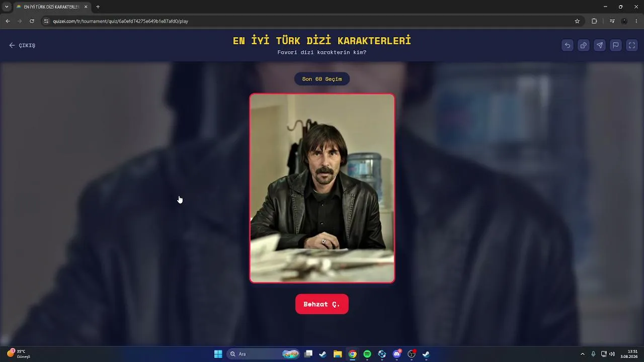Click the 'Favori dizi karakterin kim?' subtitle
644x362 pixels.
(322, 52)
